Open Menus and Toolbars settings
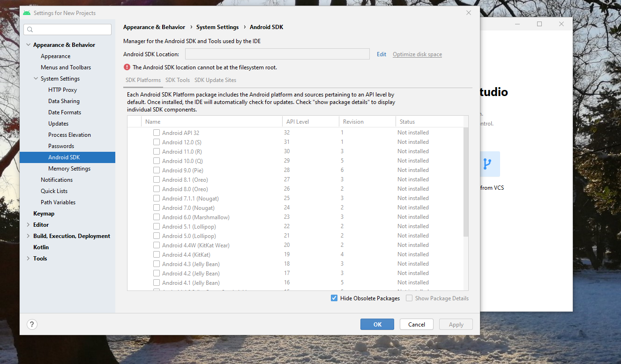Screen dimensions: 621x364 click(x=66, y=67)
